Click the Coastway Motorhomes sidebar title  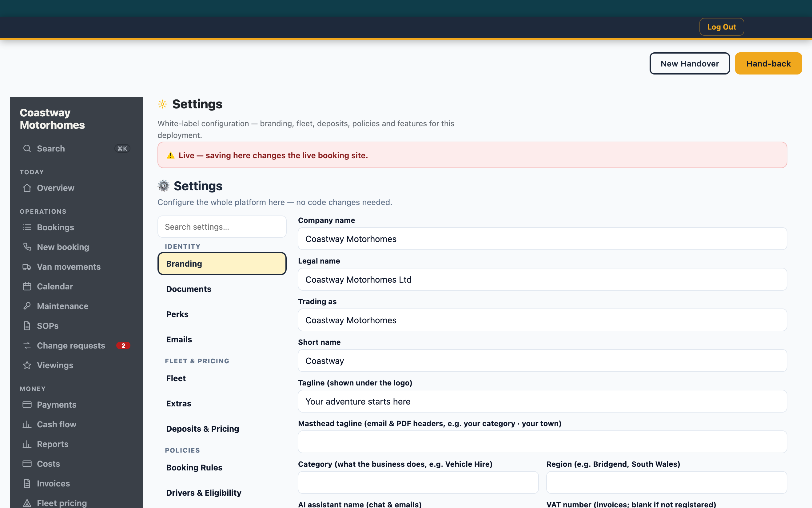pos(52,119)
